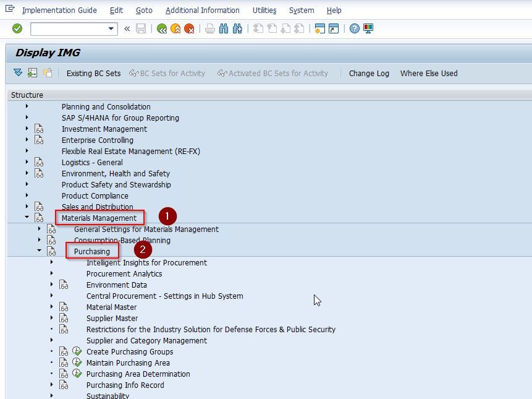This screenshot has height=399, width=532.
Task: Collapse the Materials Management node
Action: pos(27,217)
